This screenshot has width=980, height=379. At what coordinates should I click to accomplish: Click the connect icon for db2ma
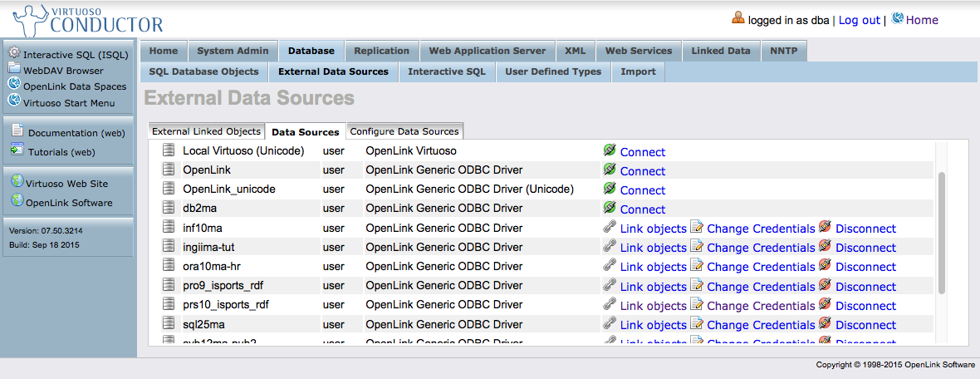click(610, 208)
